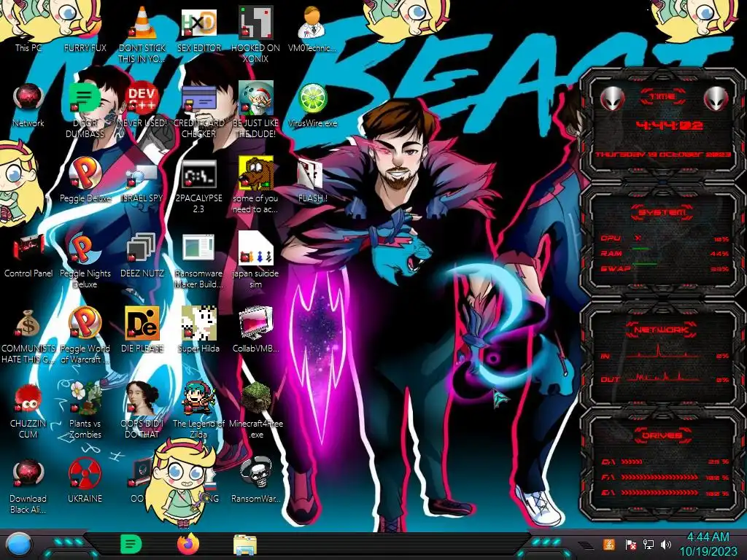Open the DIE PLEASE De icon
This screenshot has width=747, height=560.
coord(142,330)
